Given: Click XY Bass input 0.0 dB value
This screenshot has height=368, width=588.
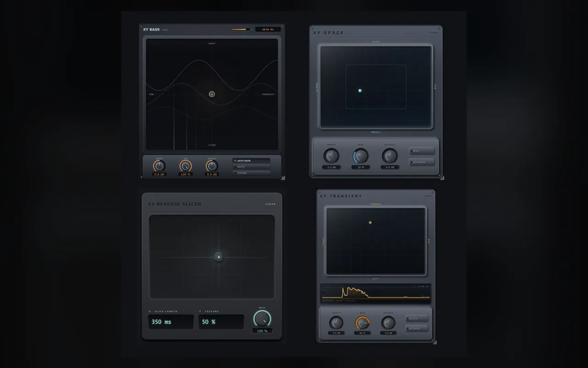Looking at the screenshot, I should [159, 174].
